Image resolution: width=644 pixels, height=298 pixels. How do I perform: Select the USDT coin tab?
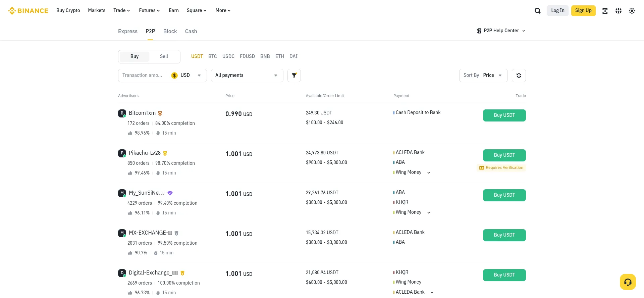pos(197,57)
